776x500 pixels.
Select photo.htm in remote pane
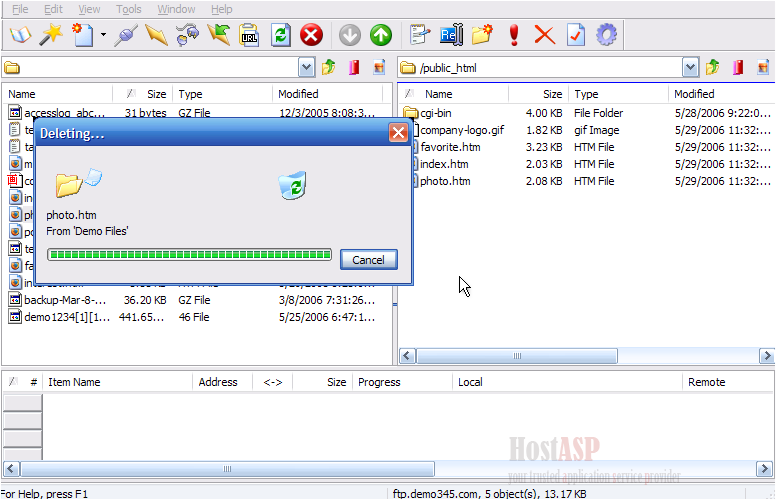(445, 181)
